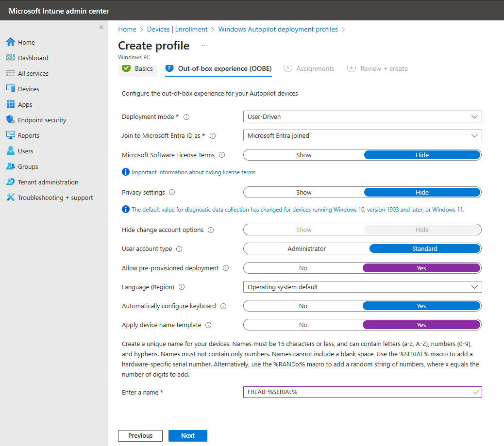Image resolution: width=504 pixels, height=446 pixels.
Task: Show the Microsoft Software License Terms
Action: tap(303, 155)
